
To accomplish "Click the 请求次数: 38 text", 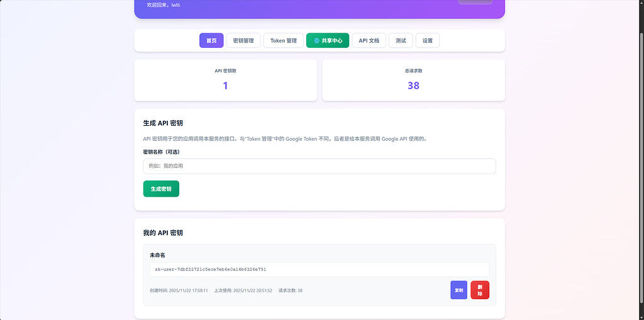I will [291, 290].
